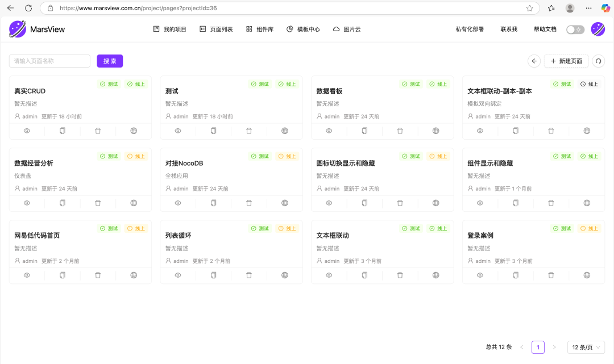614x364 pixels.
Task: Click the globe publish icon on 文本框联动-副本-副本 card
Action: point(587,131)
